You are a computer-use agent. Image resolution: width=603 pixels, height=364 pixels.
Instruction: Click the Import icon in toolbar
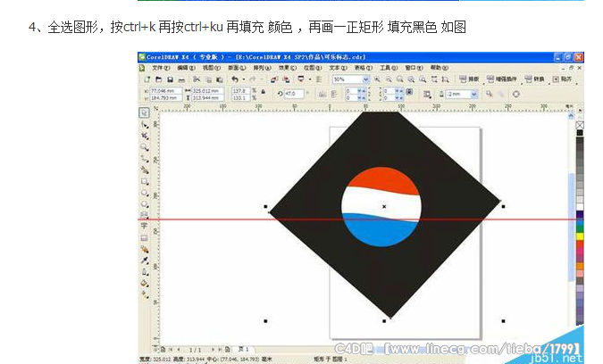(274, 79)
